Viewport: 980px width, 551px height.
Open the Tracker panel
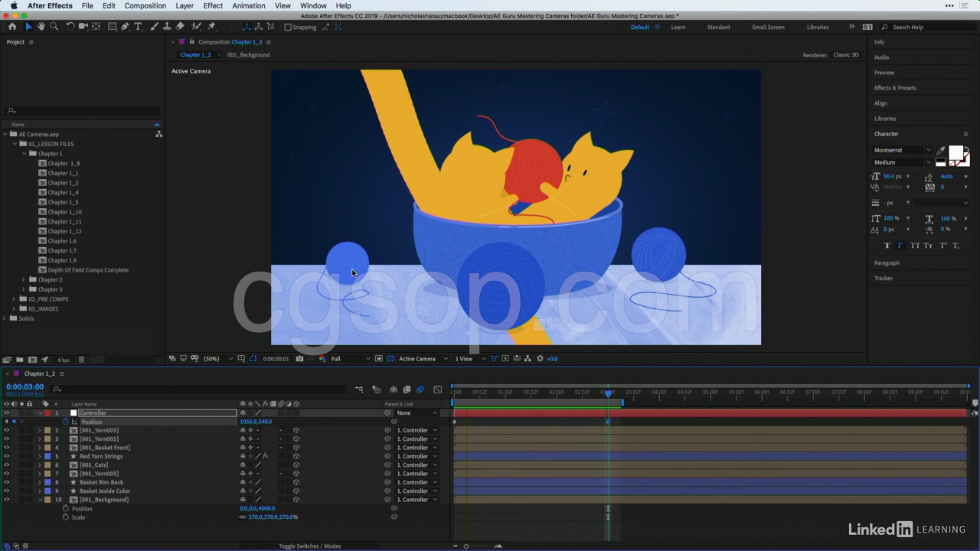[884, 279]
